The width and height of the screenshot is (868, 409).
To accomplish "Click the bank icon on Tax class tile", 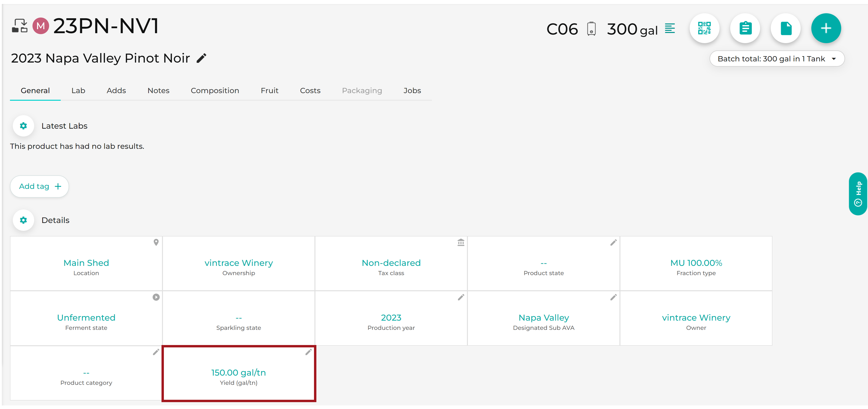I will coord(461,242).
